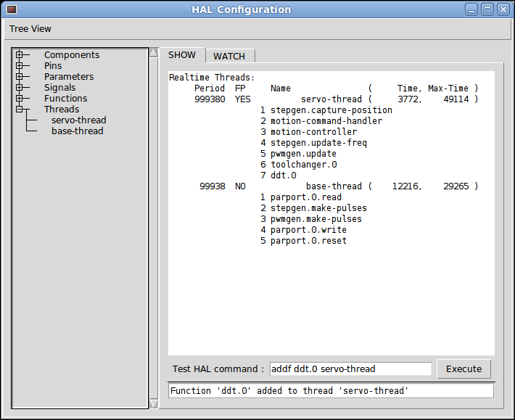The image size is (515, 420).
Task: Select the Components label in tree
Action: [72, 55]
